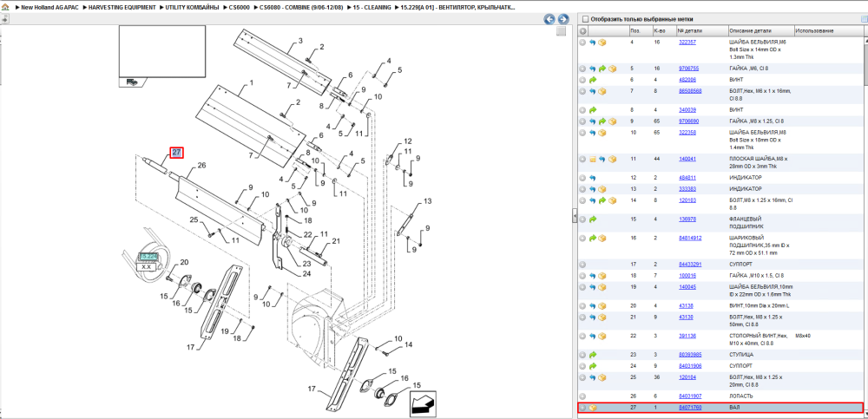This screenshot has height=419, width=868.
Task: Open part number link 9706755
Action: (x=688, y=69)
